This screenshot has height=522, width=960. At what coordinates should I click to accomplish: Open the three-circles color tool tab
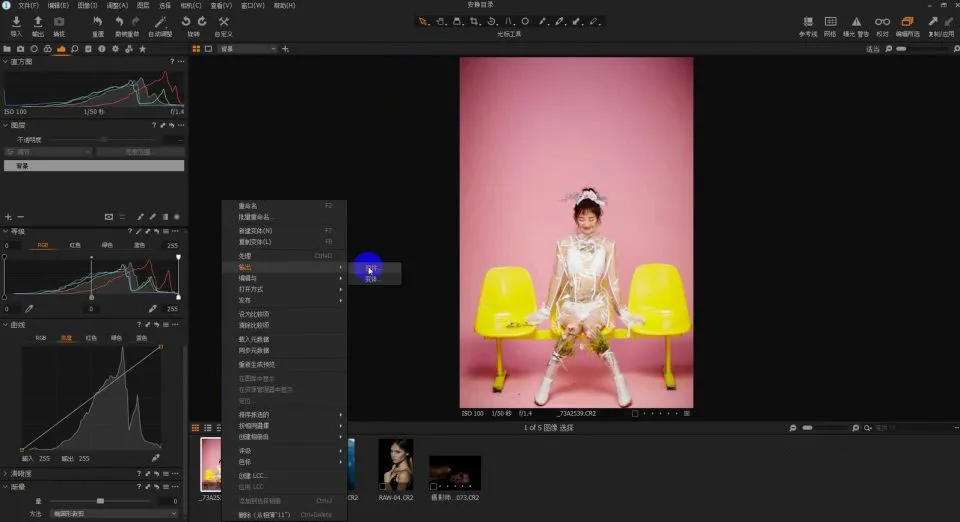[48, 49]
